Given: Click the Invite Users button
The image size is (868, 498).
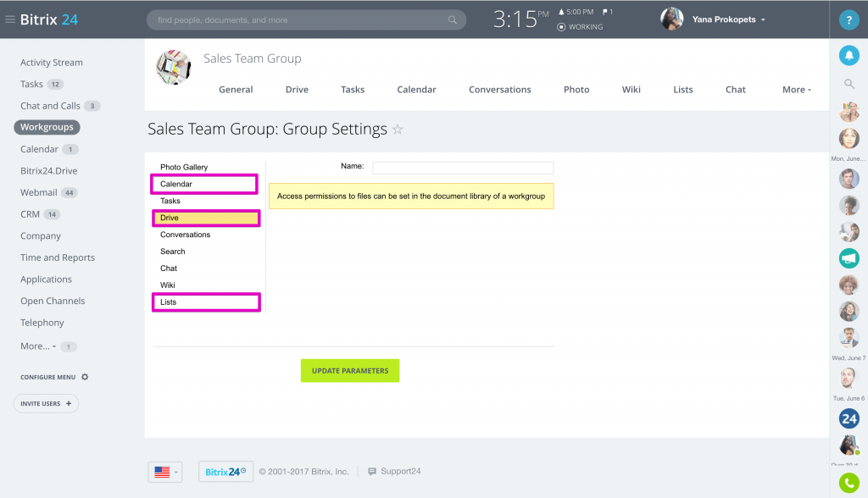Looking at the screenshot, I should 46,403.
